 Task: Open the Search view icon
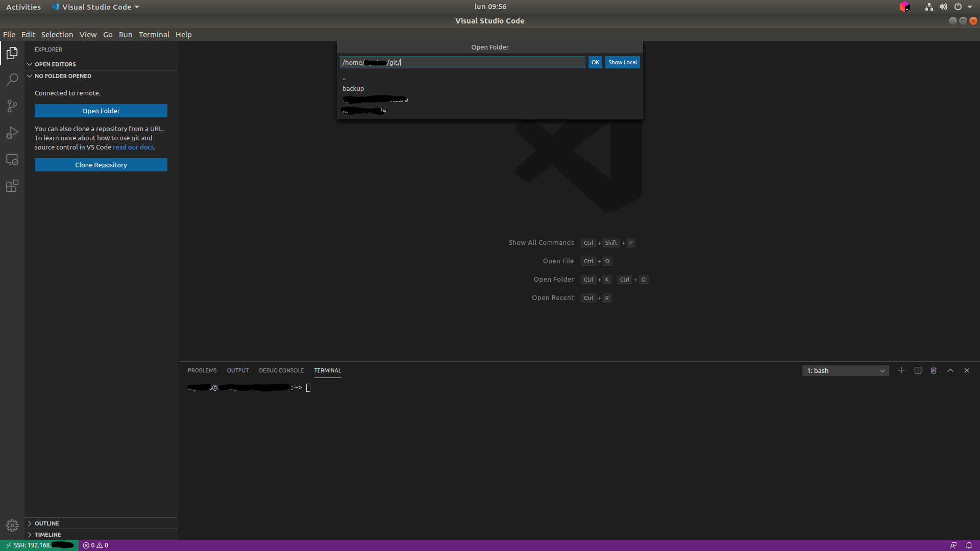12,80
